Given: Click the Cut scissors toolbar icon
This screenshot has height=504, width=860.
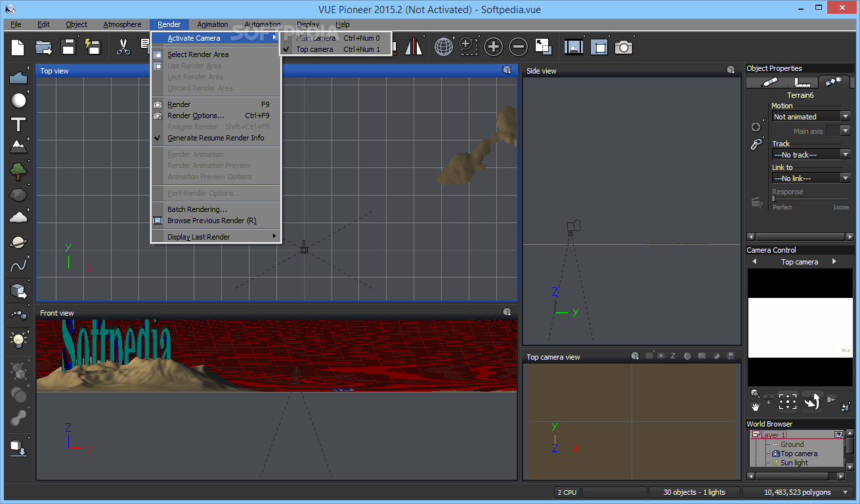Looking at the screenshot, I should (123, 47).
